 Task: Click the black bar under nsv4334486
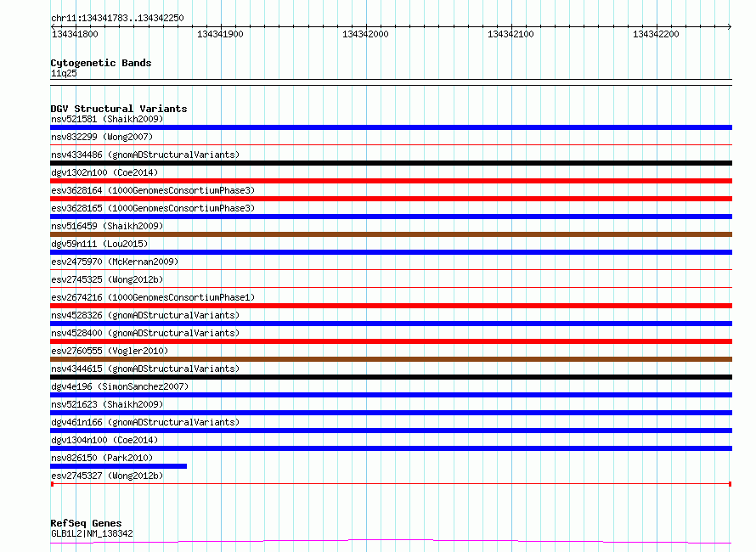pos(391,163)
